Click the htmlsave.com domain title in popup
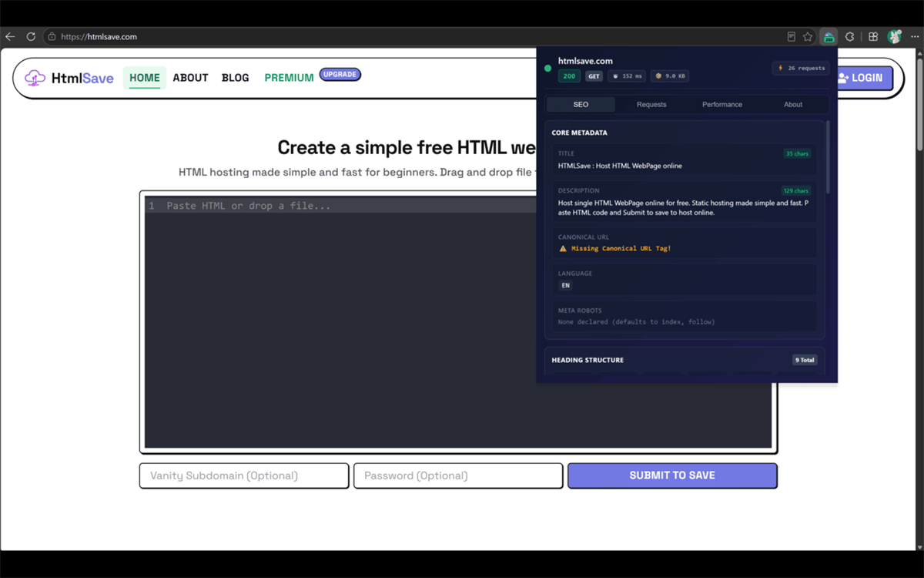The height and width of the screenshot is (578, 924). point(585,61)
